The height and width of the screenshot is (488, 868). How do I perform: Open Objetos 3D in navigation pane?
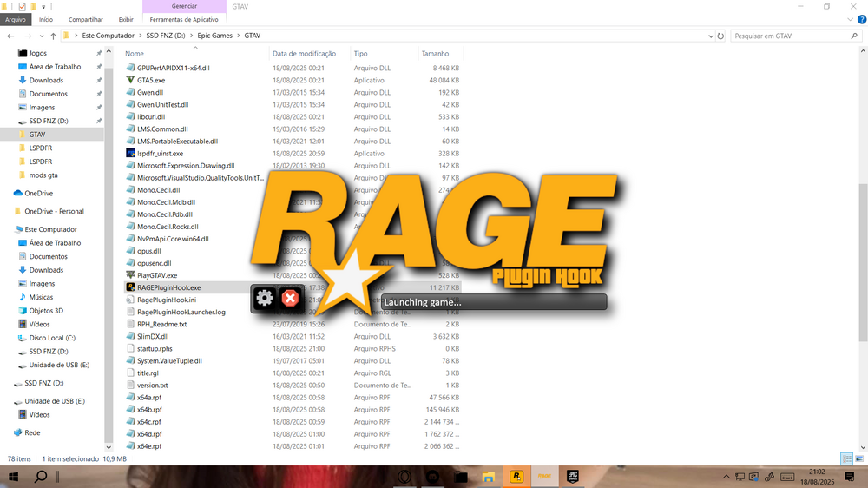(x=46, y=311)
